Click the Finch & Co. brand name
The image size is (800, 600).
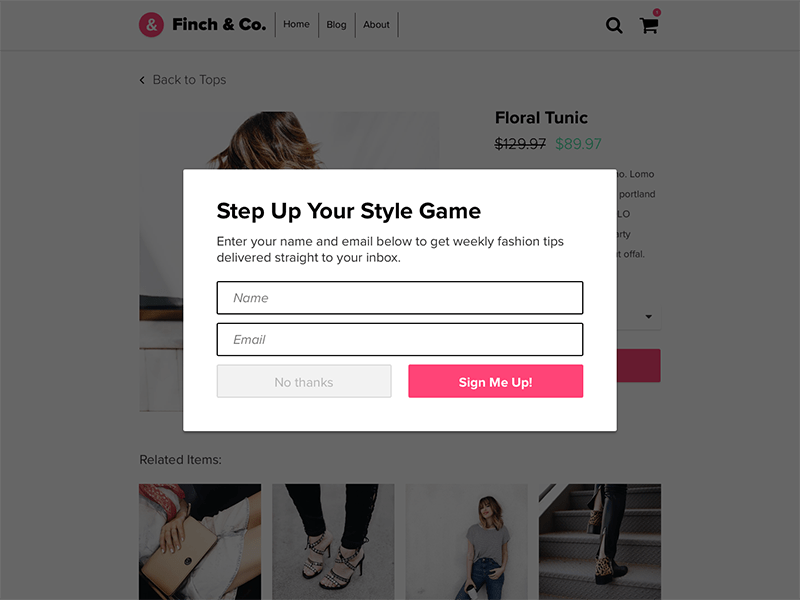219,24
